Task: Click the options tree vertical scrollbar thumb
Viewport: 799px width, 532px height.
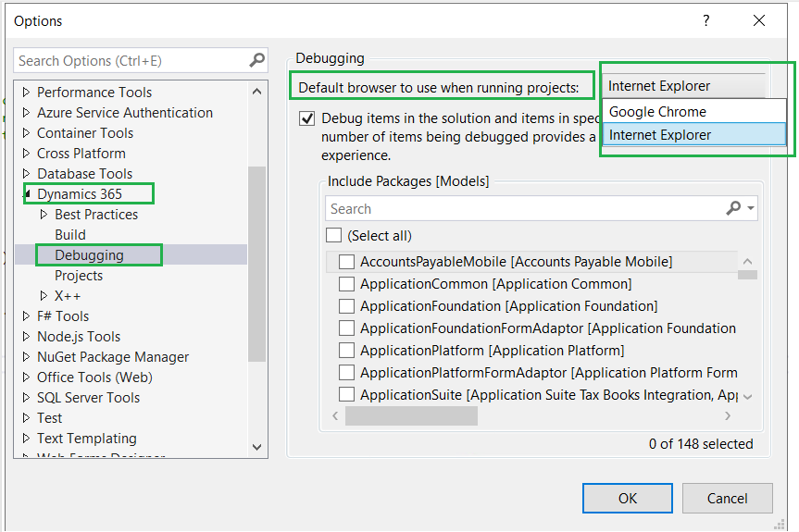Action: click(256, 264)
